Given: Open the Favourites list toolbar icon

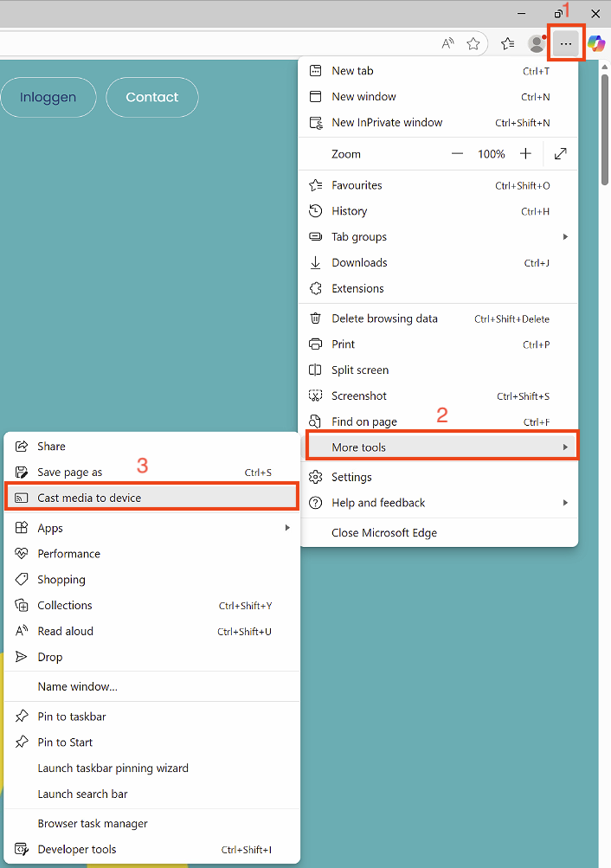Looking at the screenshot, I should 508,43.
